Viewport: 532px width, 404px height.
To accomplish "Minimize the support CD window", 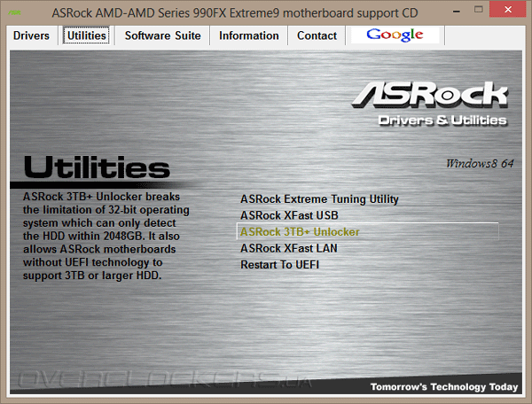I will tap(457, 11).
